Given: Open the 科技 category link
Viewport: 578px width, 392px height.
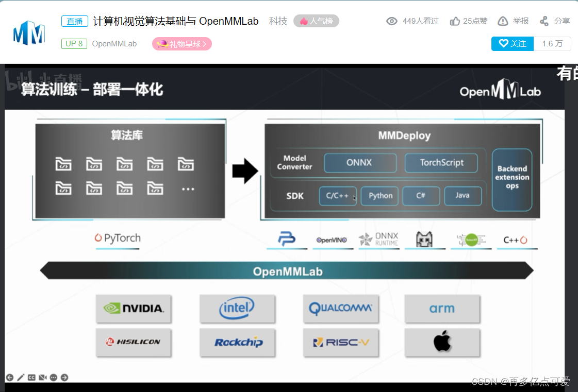Looking at the screenshot, I should tap(278, 21).
